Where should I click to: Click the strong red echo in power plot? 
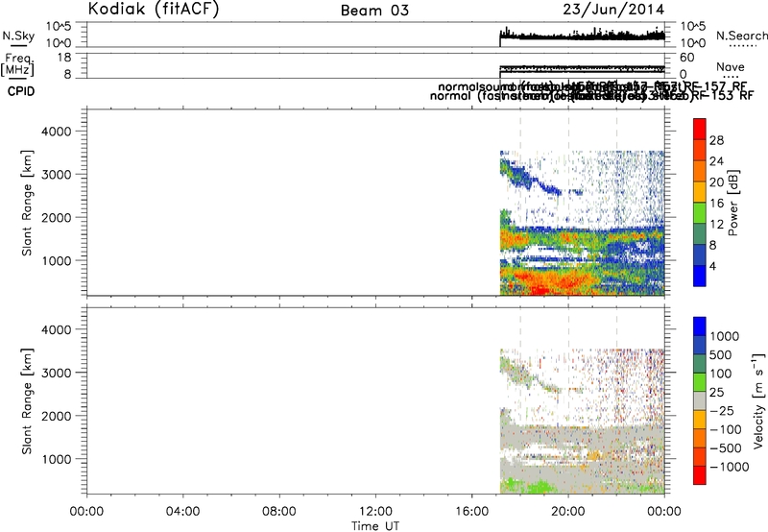tap(541, 289)
